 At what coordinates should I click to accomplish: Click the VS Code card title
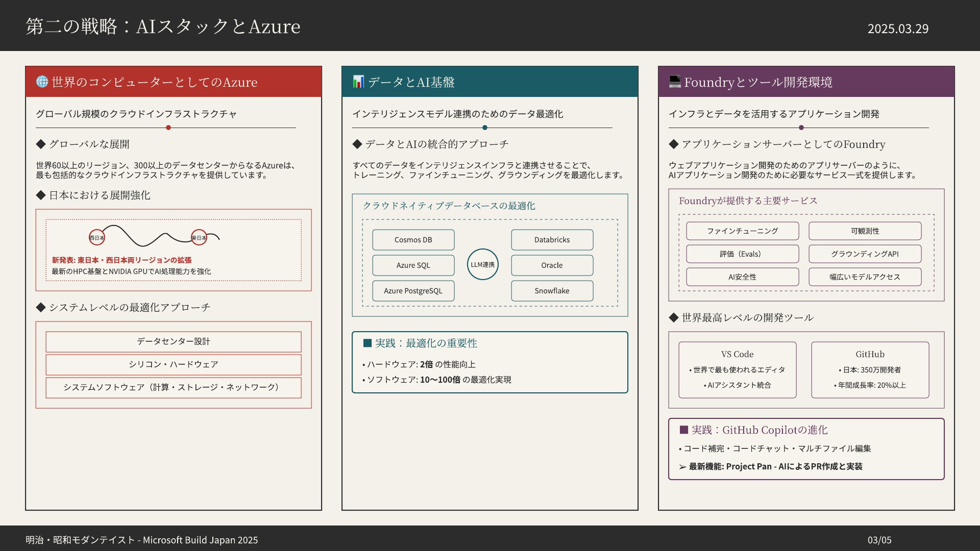737,354
